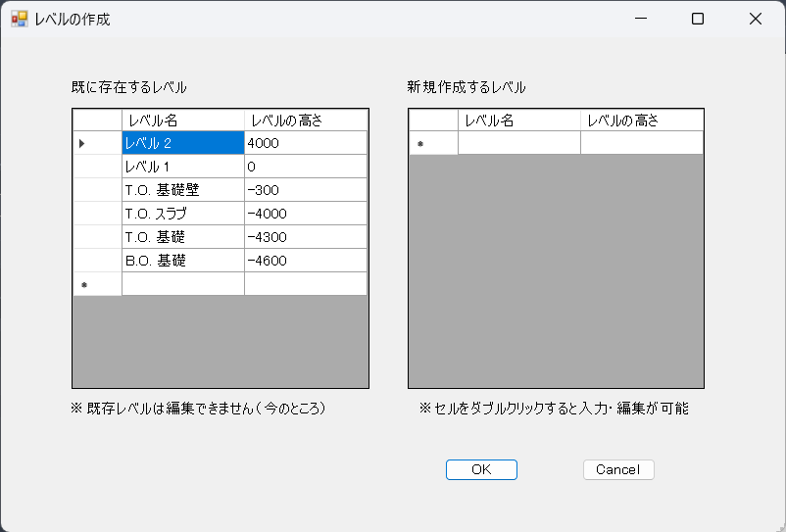Image resolution: width=786 pixels, height=532 pixels.
Task: Click the height cell showing -300
Action: point(306,190)
